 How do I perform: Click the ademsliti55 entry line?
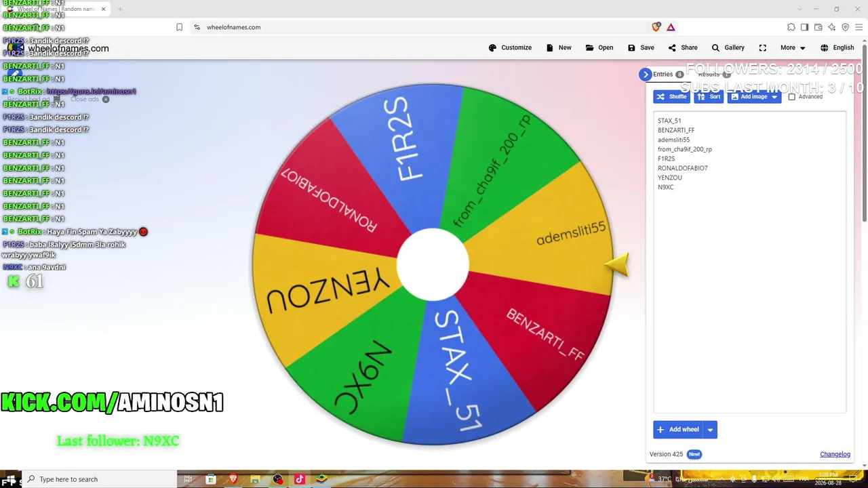[x=673, y=140]
